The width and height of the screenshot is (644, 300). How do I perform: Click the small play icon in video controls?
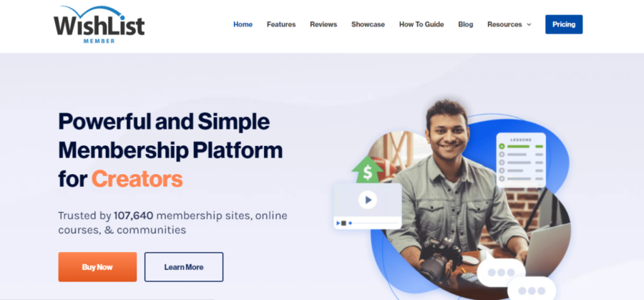coord(338,223)
